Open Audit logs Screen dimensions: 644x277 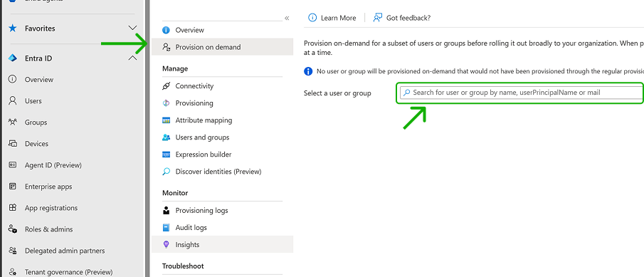coord(191,227)
